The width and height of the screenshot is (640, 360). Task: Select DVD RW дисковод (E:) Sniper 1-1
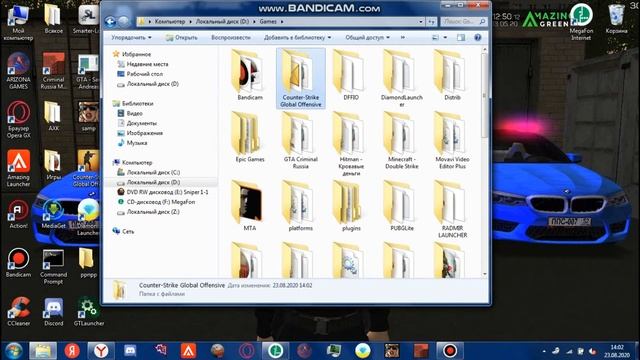(x=163, y=192)
